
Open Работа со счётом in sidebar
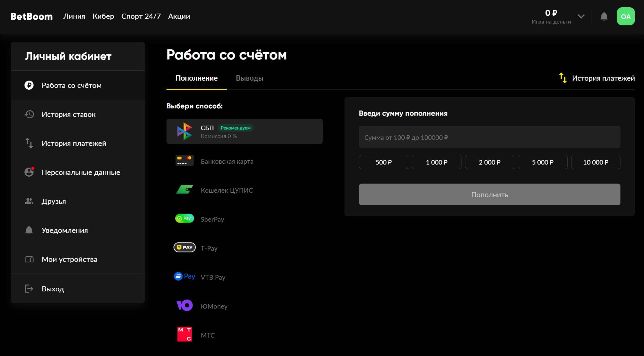point(78,85)
